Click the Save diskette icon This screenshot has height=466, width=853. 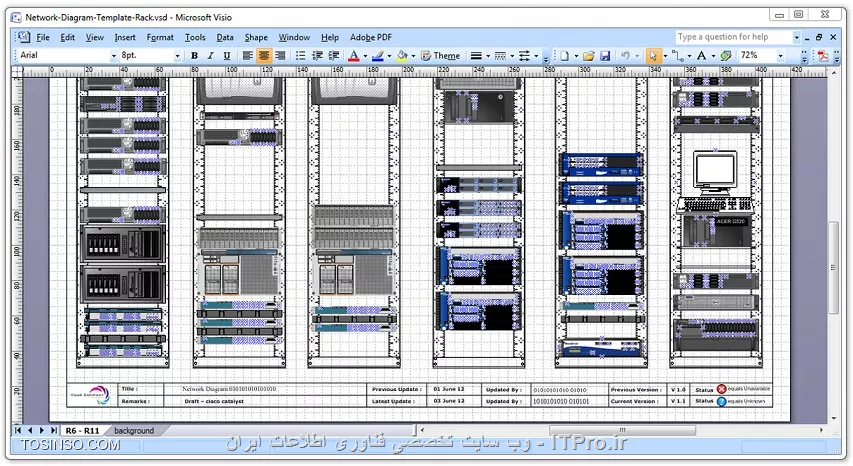pos(605,55)
